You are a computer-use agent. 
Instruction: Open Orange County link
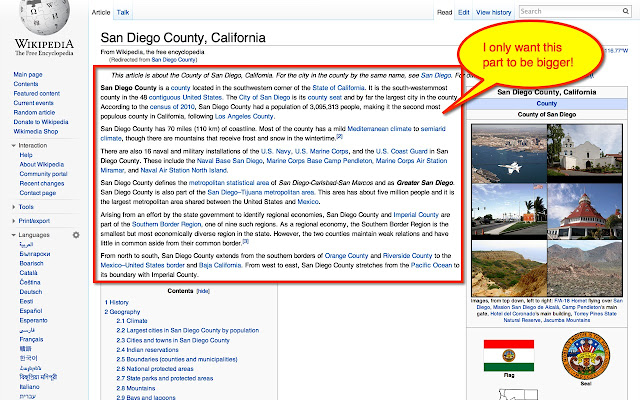tap(346, 256)
